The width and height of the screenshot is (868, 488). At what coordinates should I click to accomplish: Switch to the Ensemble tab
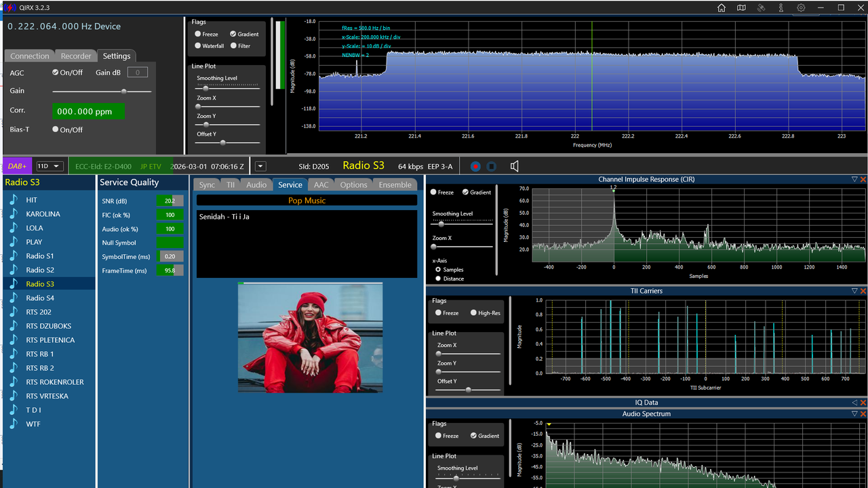395,184
